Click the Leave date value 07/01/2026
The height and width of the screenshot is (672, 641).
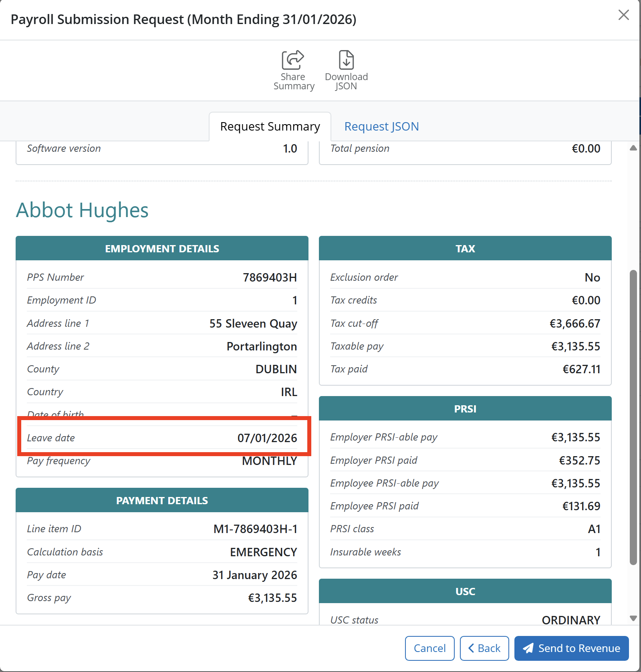pyautogui.click(x=267, y=438)
